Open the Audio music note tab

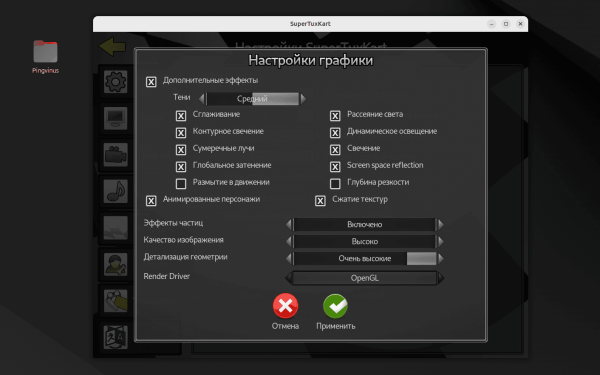[115, 191]
